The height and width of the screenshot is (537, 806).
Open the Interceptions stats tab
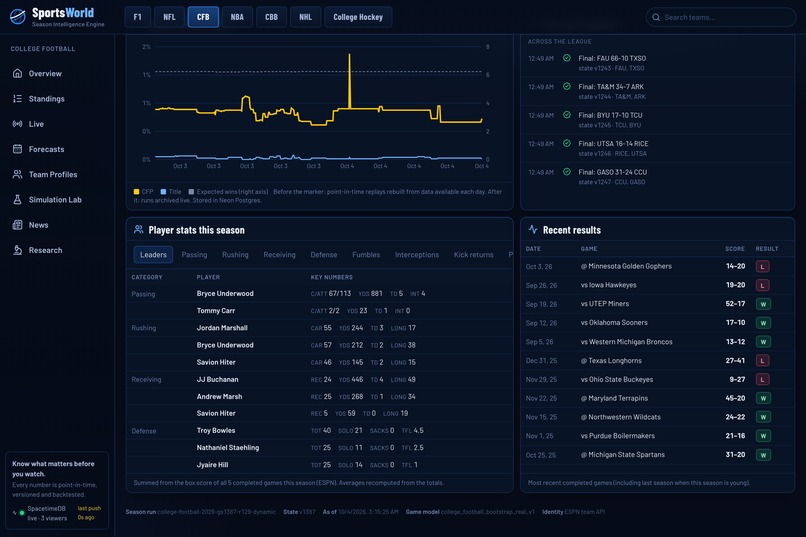[417, 254]
